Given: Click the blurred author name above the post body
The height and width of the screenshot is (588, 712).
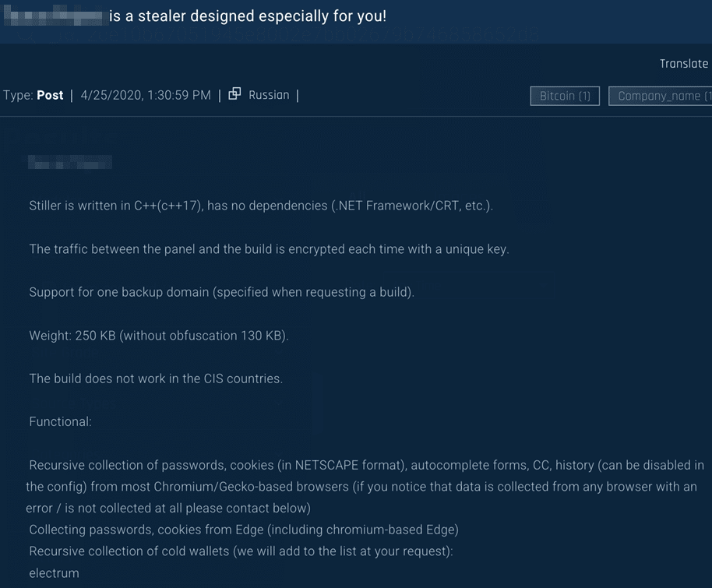Looking at the screenshot, I should coord(70,162).
